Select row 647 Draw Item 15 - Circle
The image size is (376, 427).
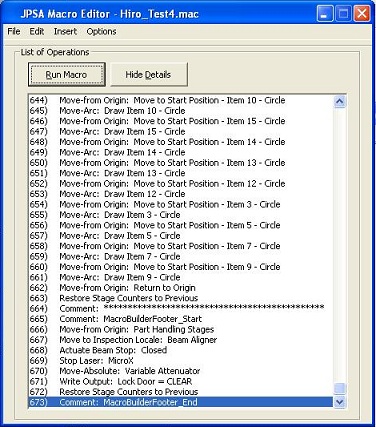[x=181, y=132]
